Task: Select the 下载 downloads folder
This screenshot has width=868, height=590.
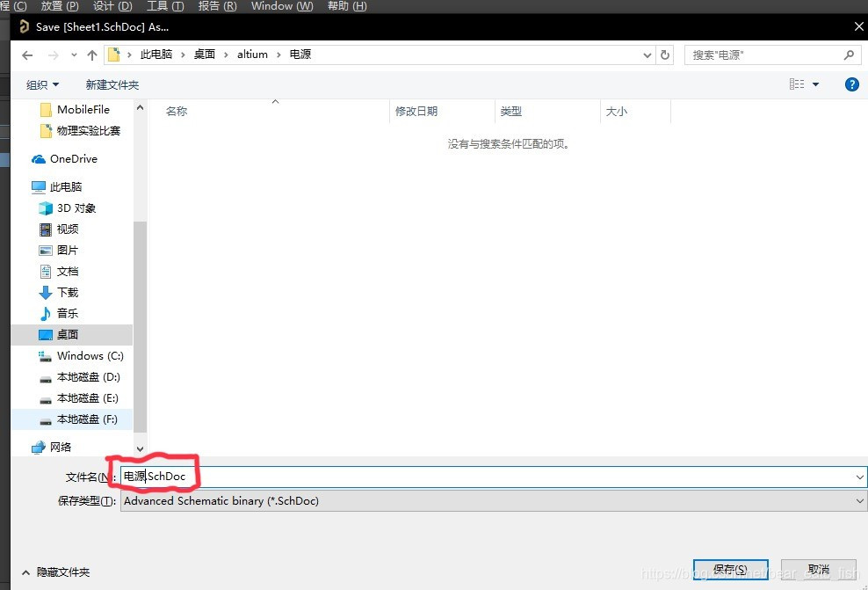Action: pyautogui.click(x=68, y=293)
